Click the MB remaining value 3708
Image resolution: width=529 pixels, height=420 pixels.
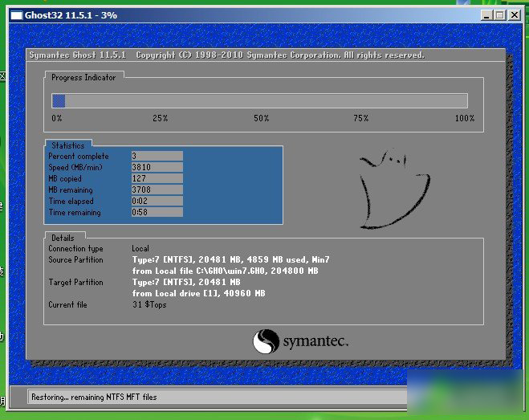pyautogui.click(x=157, y=190)
